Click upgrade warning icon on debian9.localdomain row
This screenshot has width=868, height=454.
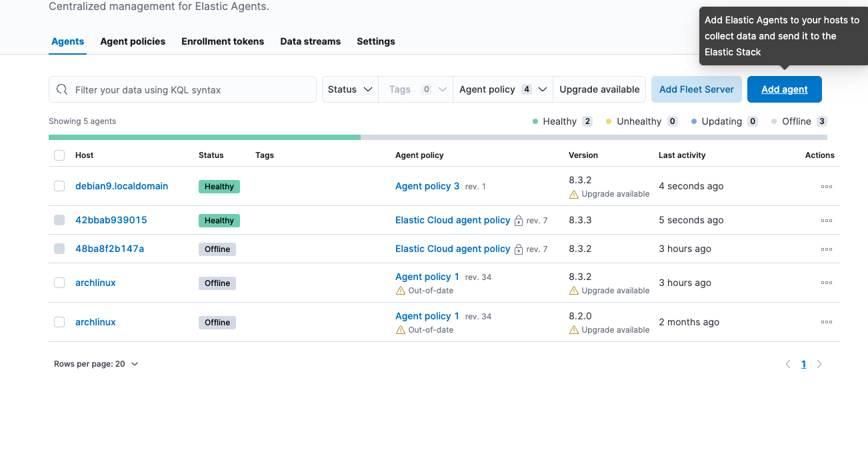573,194
